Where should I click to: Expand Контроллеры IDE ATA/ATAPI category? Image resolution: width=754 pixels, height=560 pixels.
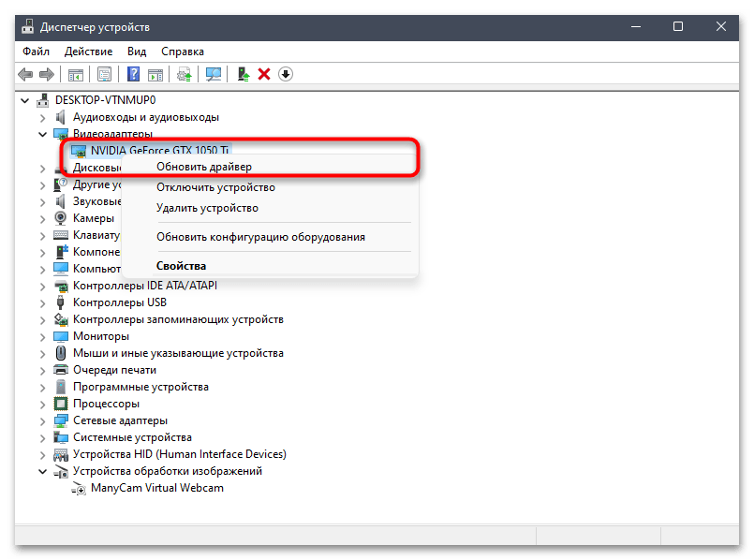coord(43,287)
